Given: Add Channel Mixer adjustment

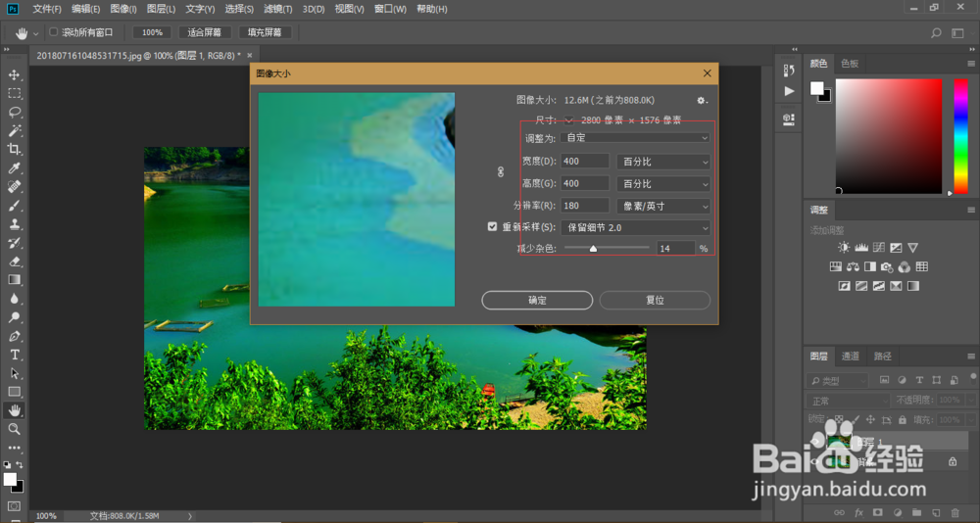Looking at the screenshot, I should click(x=905, y=266).
